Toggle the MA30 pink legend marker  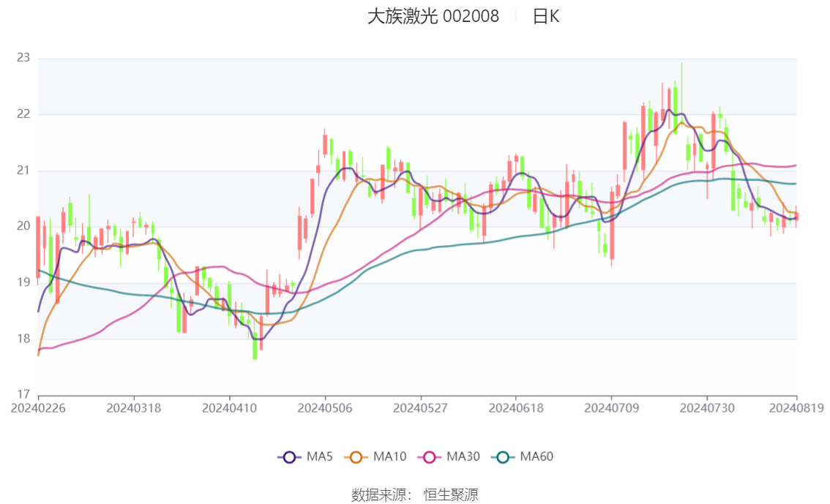coord(430,457)
